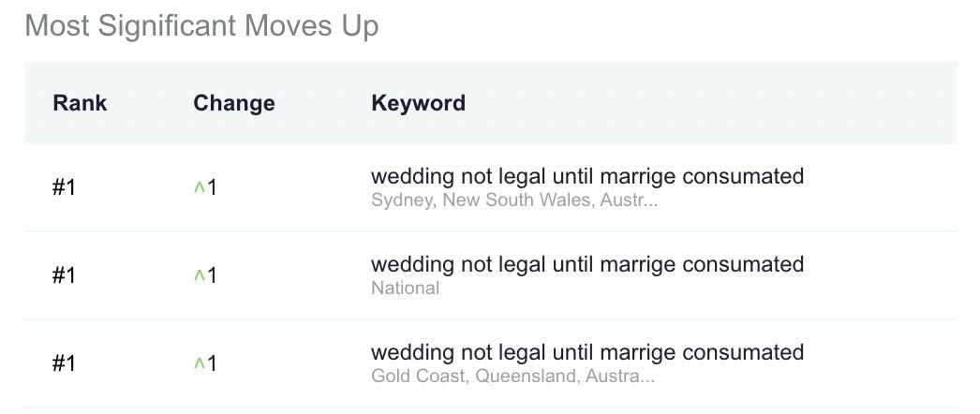The height and width of the screenshot is (414, 980).
Task: Click the "National" location label
Action: [405, 288]
